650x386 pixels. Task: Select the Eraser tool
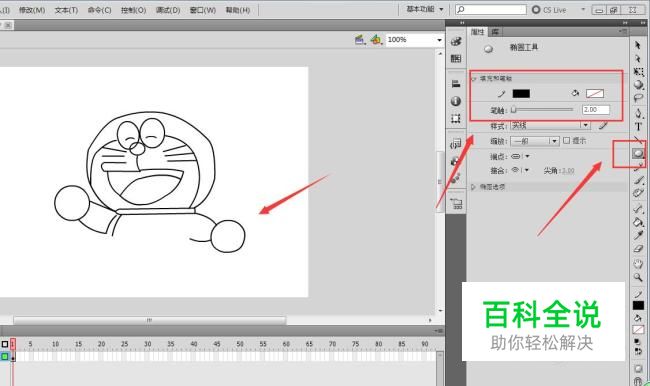(x=638, y=249)
